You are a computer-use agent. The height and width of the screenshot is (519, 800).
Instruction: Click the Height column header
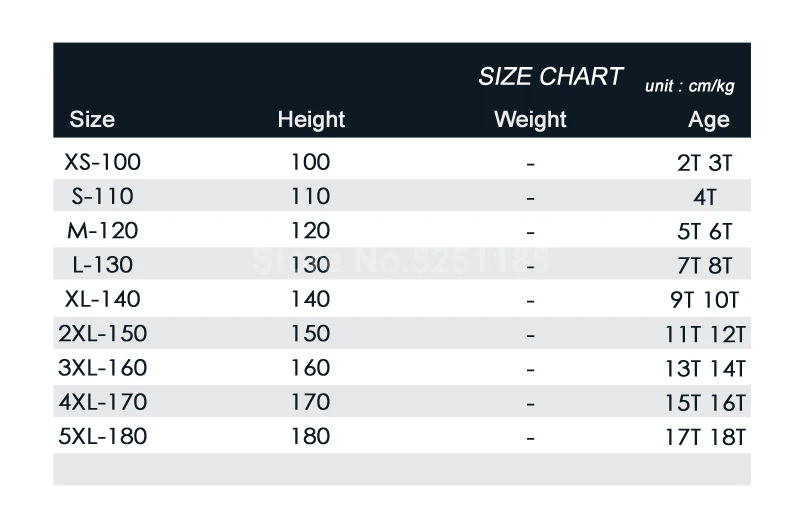click(311, 120)
